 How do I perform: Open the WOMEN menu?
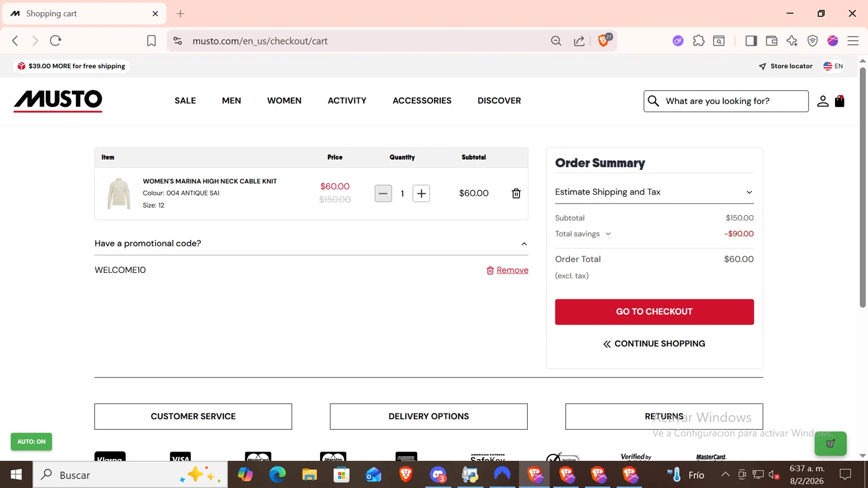point(284,101)
